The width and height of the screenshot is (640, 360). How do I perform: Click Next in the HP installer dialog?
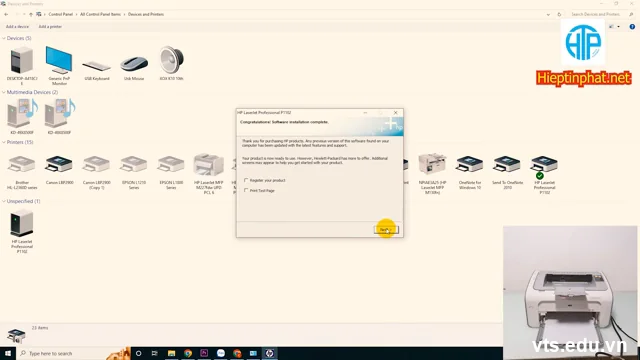coord(386,230)
